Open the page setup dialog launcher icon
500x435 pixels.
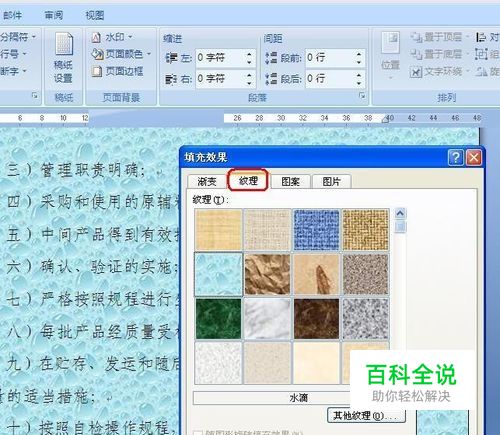coord(35,96)
